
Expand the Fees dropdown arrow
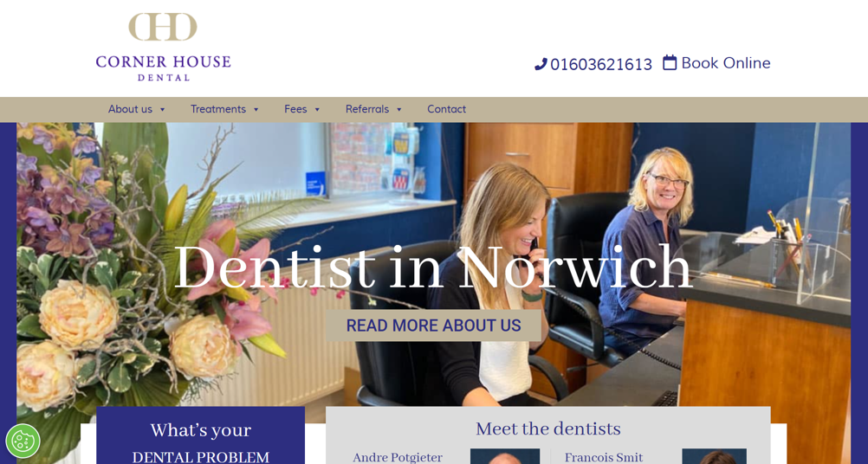[317, 109]
